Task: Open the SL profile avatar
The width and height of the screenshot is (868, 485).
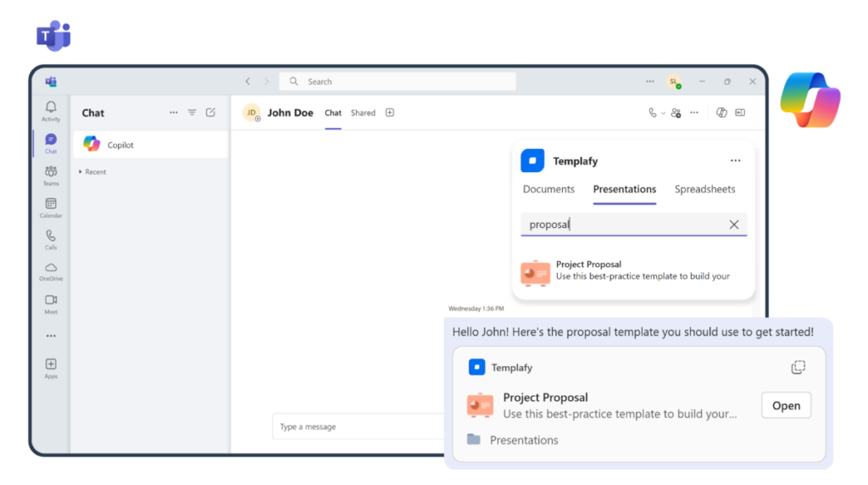Action: 674,81
